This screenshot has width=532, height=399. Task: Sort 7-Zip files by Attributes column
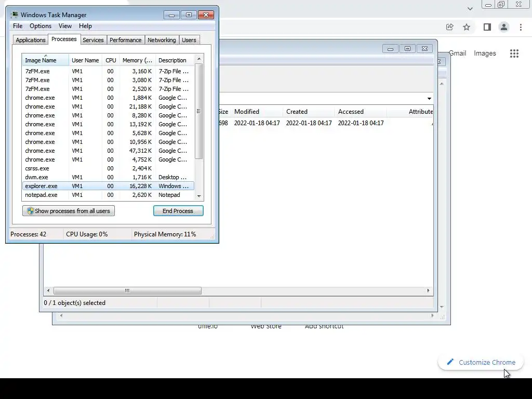pos(410,112)
